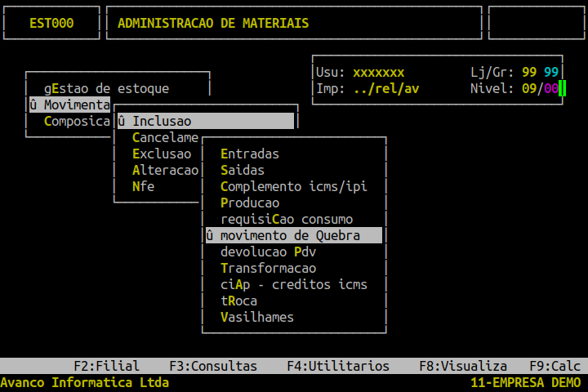Click the Nfe menu option
The width and height of the screenshot is (588, 392).
tap(143, 186)
